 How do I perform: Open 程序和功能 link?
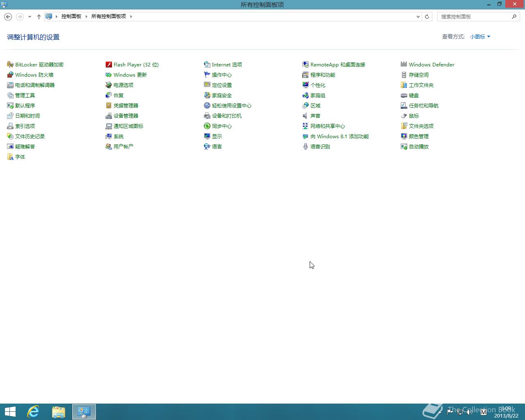coord(322,75)
